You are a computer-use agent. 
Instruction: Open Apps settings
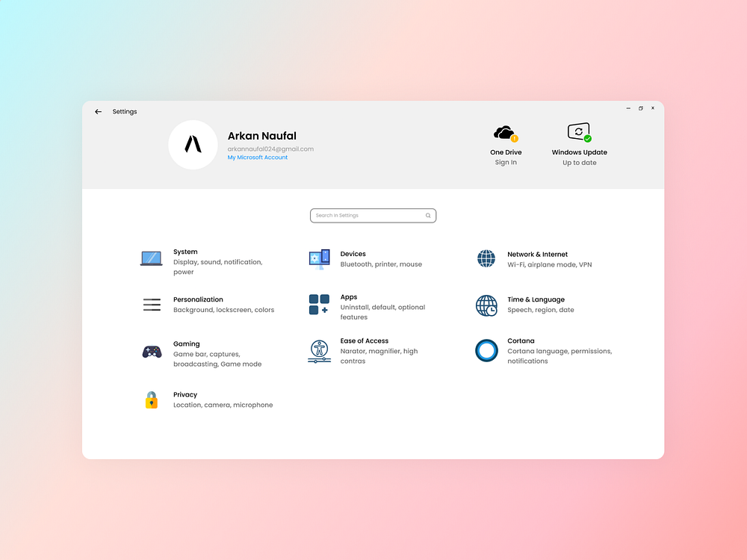click(x=349, y=296)
